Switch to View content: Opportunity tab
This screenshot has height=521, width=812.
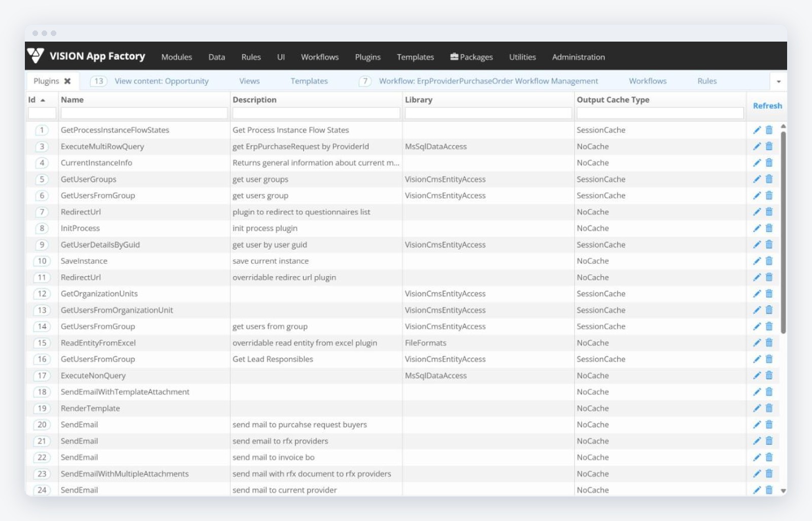coord(161,81)
